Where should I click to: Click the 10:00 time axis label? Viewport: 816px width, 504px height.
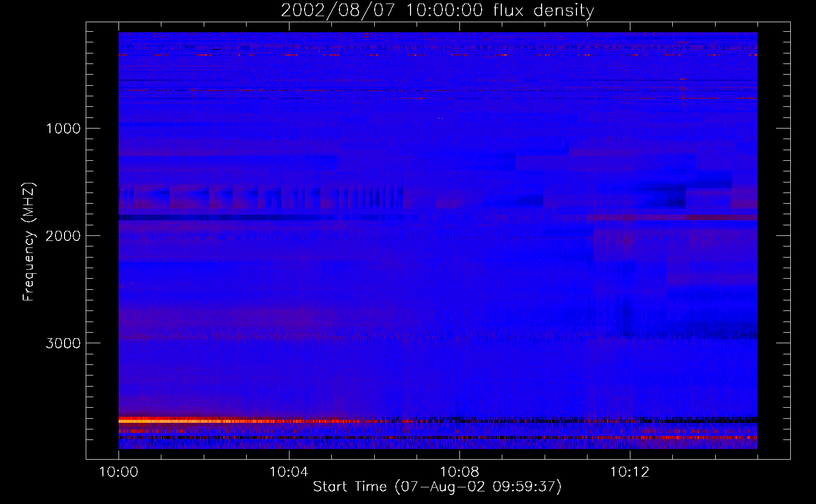tap(119, 472)
